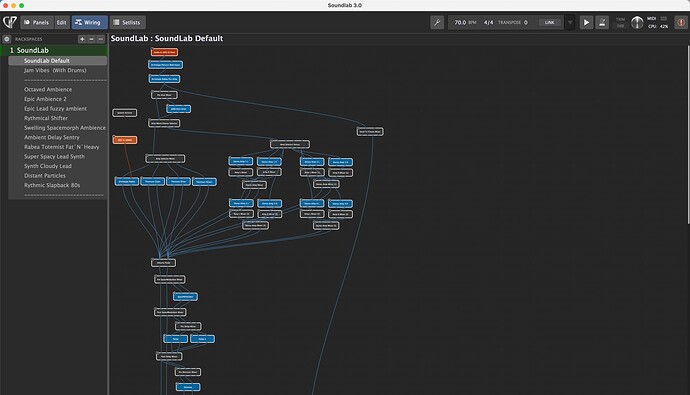Switch to Panels view
This screenshot has width=690, height=395.
[x=37, y=22]
